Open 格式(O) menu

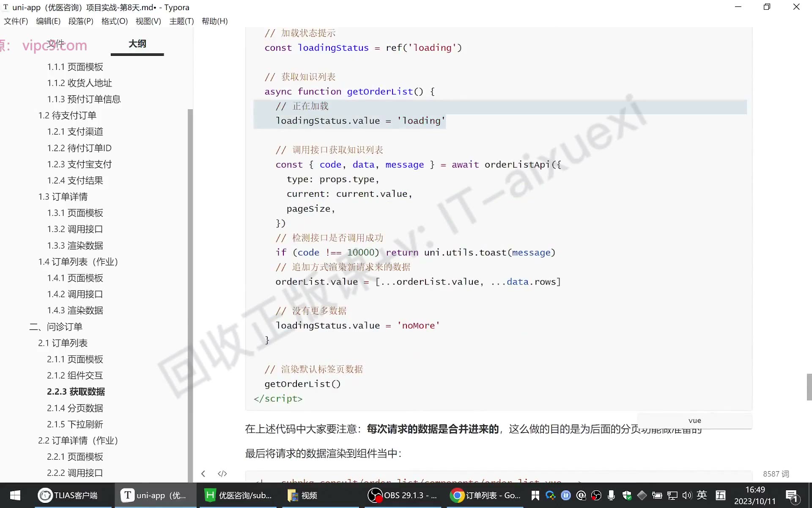(x=115, y=21)
